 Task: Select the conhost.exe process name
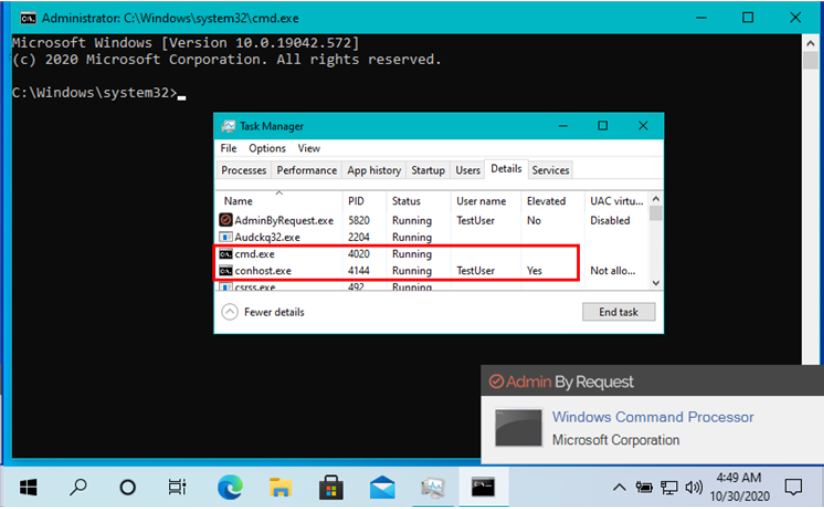tap(263, 271)
